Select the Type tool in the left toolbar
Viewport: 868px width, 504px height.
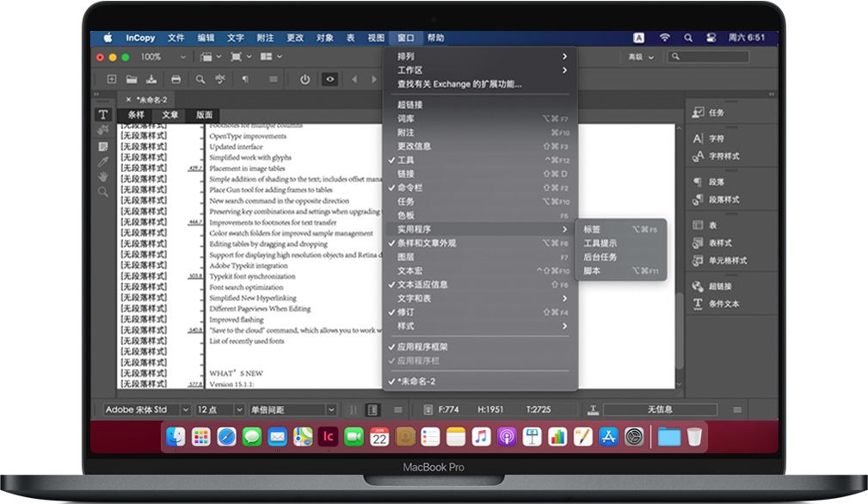[x=104, y=114]
